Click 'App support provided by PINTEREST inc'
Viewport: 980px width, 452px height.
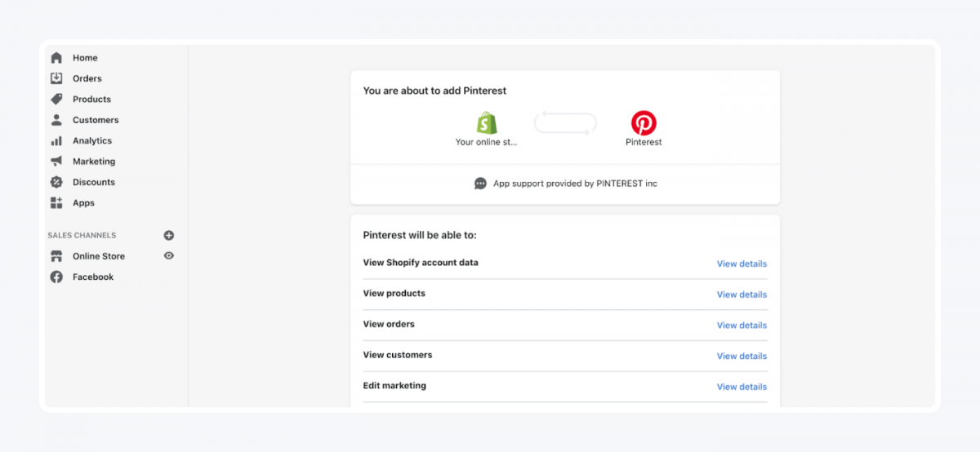point(575,184)
